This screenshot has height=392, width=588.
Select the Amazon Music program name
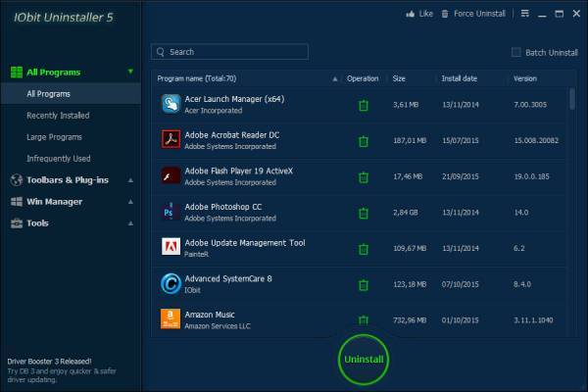click(x=210, y=315)
